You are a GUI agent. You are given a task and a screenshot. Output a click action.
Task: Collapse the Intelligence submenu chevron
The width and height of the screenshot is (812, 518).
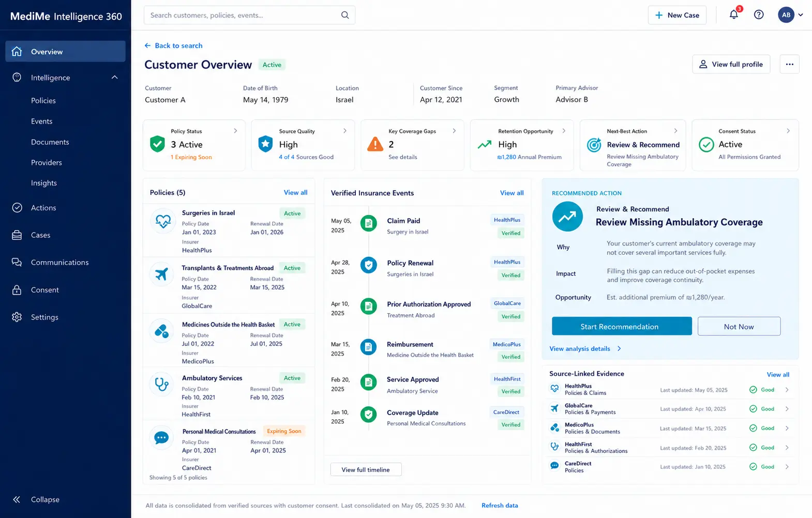click(x=115, y=77)
